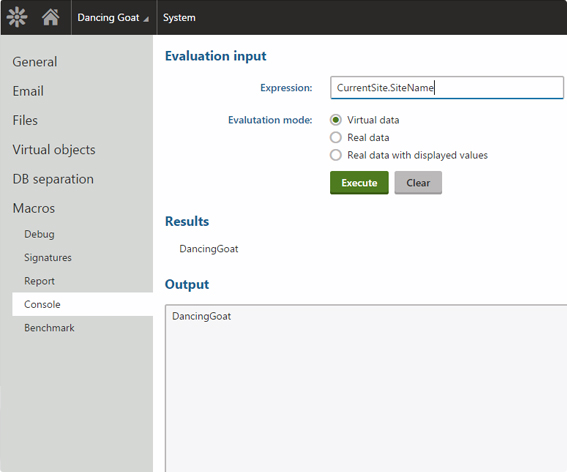The height and width of the screenshot is (472, 567).
Task: Switch to the Email section
Action: 28,91
